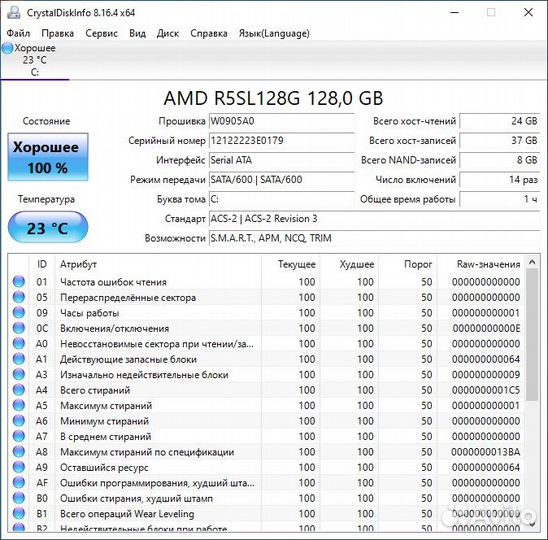This screenshot has width=548, height=540.
Task: Click the status orb for attribute 01
Action: pos(19,282)
